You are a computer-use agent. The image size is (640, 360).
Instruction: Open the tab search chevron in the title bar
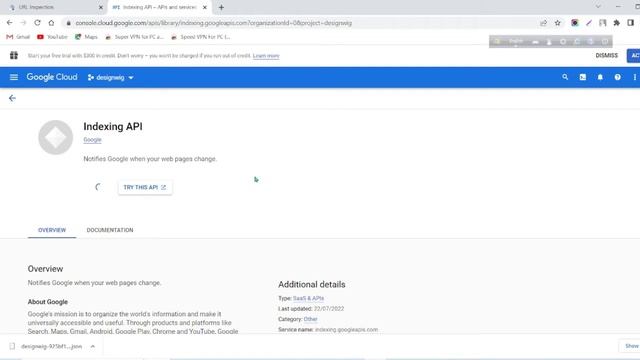[x=598, y=7]
